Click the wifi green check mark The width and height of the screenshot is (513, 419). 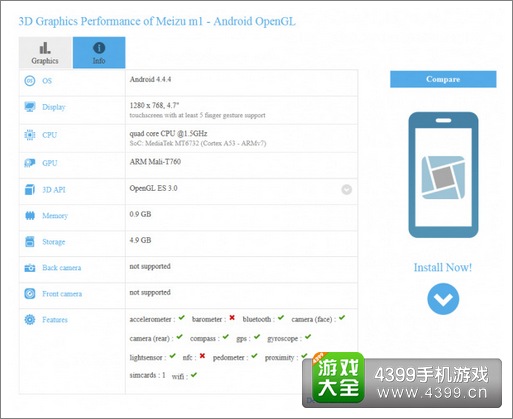pyautogui.click(x=194, y=375)
